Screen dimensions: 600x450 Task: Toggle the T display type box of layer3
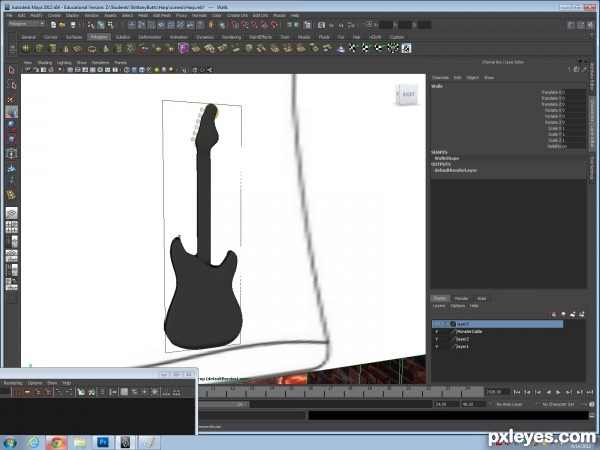coord(445,324)
